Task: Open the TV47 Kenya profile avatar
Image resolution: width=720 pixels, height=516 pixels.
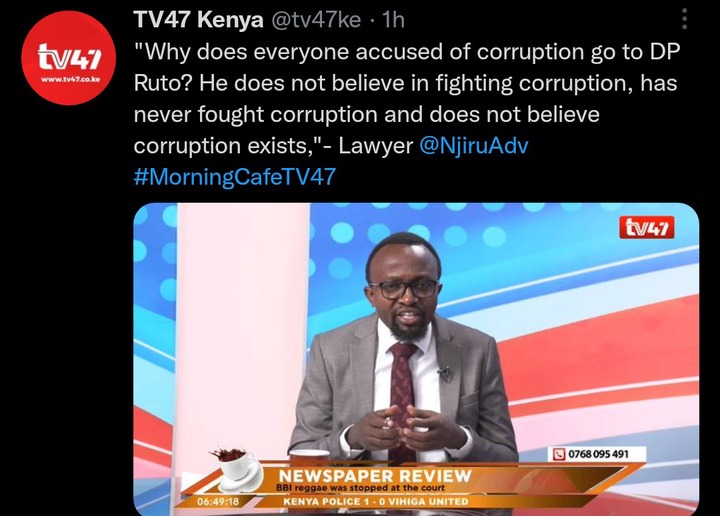Action: pos(68,58)
